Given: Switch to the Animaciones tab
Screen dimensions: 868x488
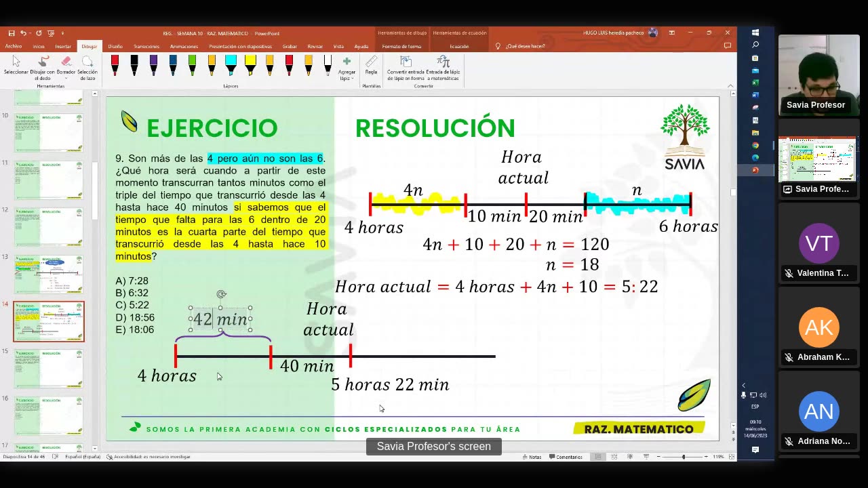Looking at the screenshot, I should click(184, 46).
